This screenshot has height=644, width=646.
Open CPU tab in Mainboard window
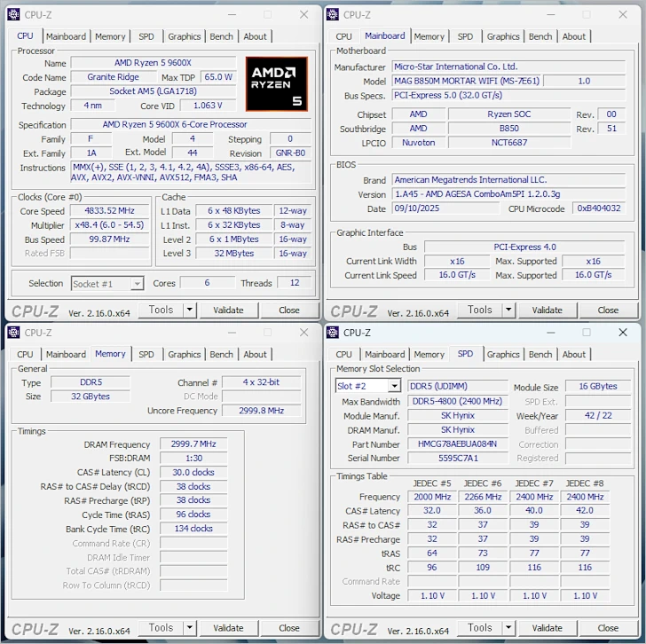343,36
